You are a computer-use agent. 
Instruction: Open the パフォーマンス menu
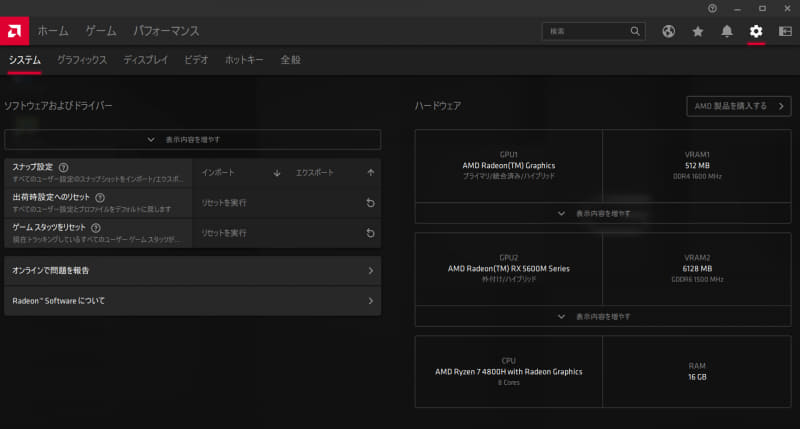pos(166,31)
